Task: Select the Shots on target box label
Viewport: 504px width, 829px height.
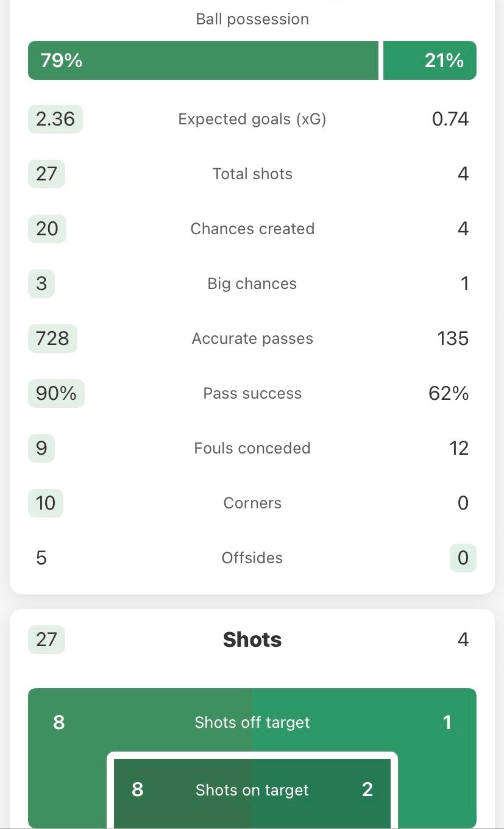Action: [x=252, y=790]
